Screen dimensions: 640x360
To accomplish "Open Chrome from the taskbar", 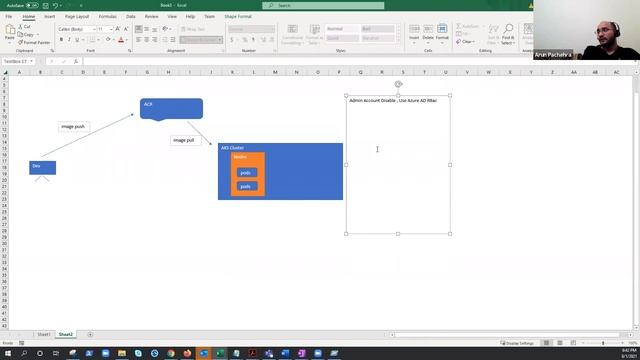I will click(x=171, y=353).
